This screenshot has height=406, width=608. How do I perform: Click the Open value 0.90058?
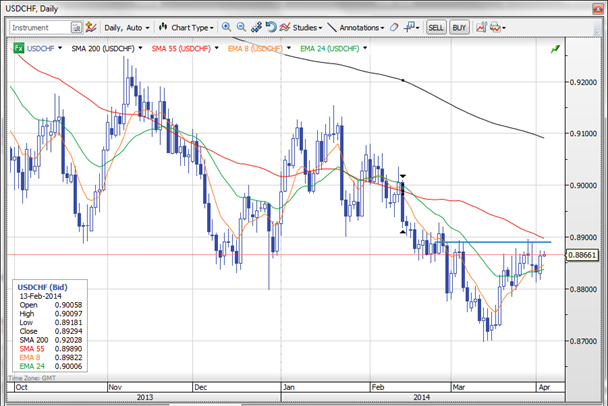click(x=68, y=305)
